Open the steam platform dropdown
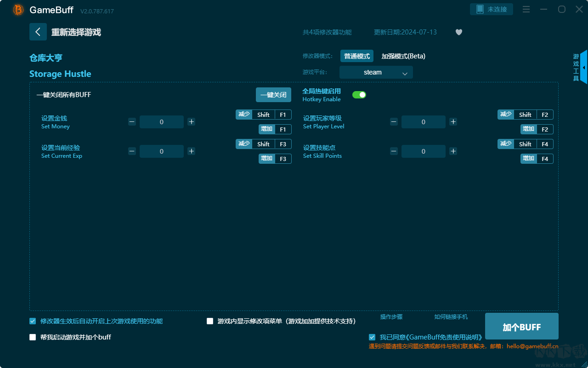 point(376,72)
